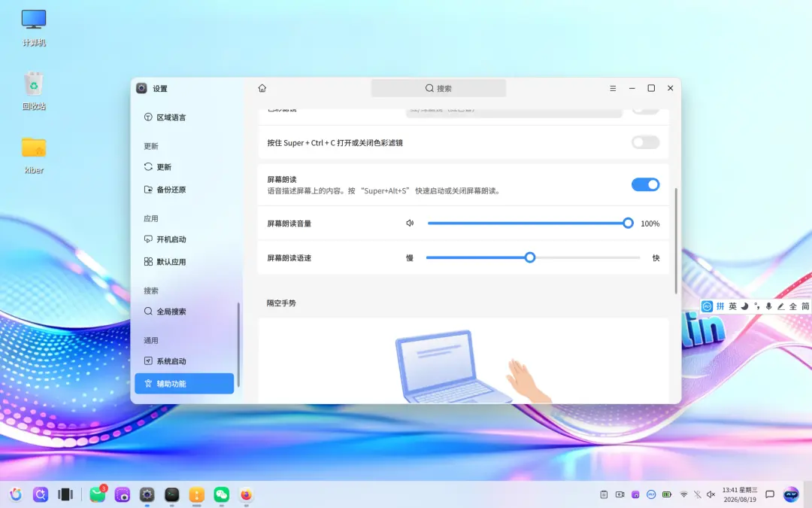Toggle the partially hidden color filter switch at top
Image resolution: width=812 pixels, height=508 pixels.
click(x=645, y=110)
